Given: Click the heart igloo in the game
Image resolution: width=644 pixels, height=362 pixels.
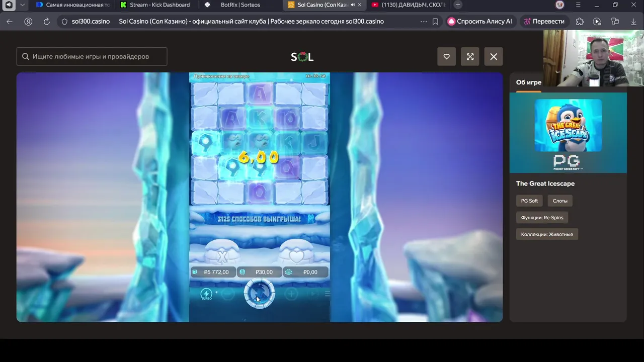Looking at the screenshot, I should [x=296, y=251].
